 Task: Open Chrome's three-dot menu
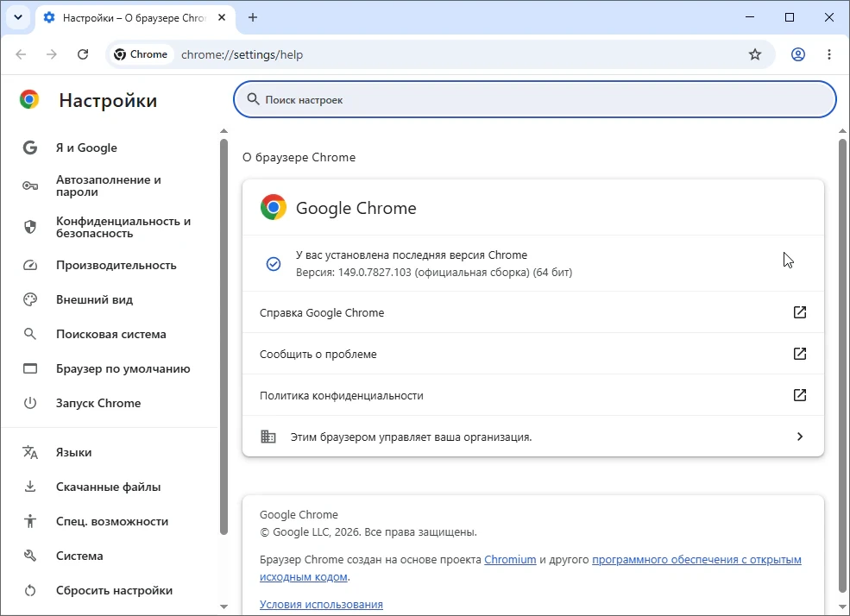(829, 54)
